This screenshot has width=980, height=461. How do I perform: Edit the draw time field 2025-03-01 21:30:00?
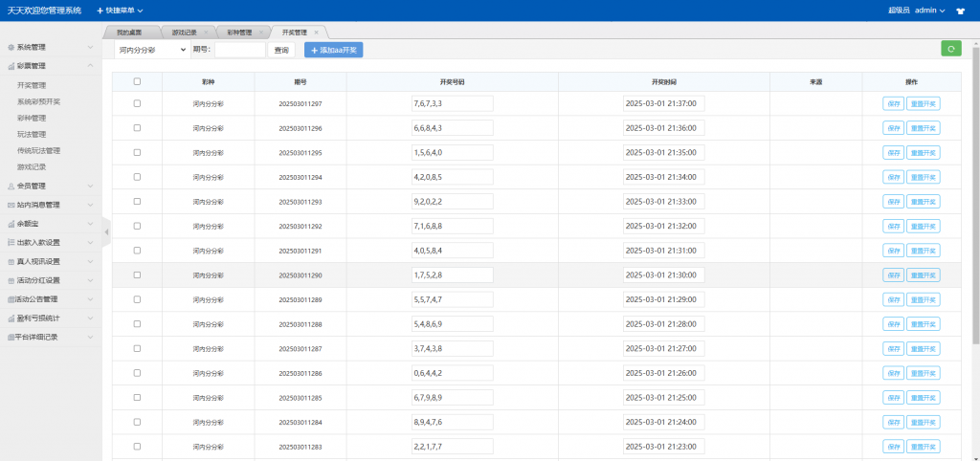tap(664, 274)
